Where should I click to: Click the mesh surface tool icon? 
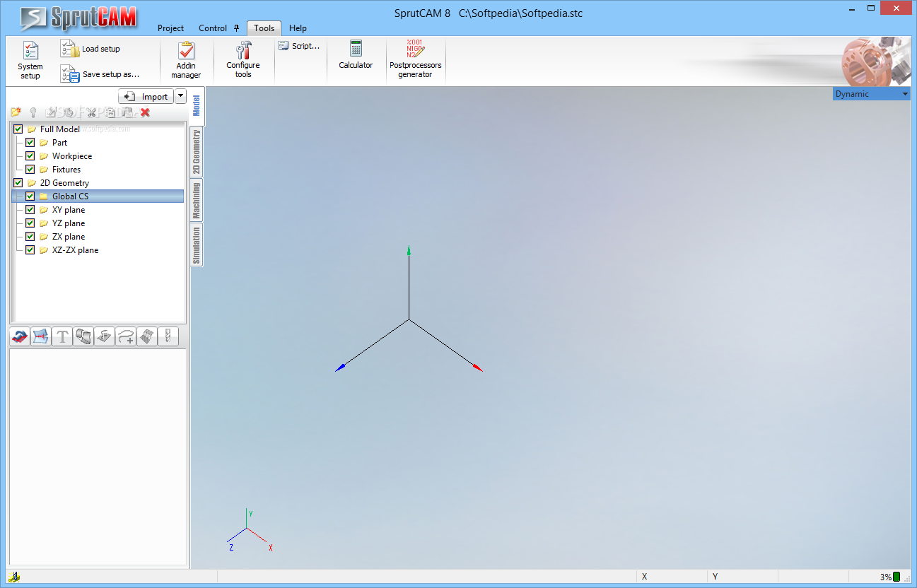click(x=147, y=337)
